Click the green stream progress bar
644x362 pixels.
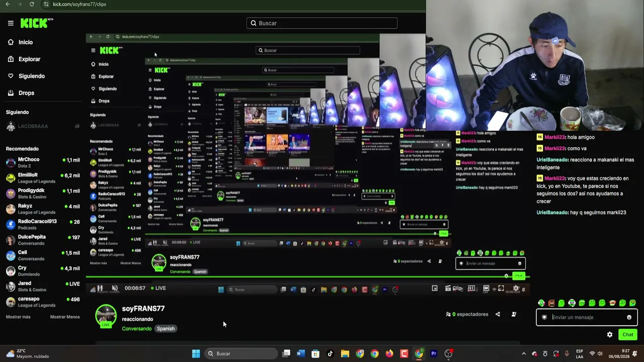(x=307, y=277)
